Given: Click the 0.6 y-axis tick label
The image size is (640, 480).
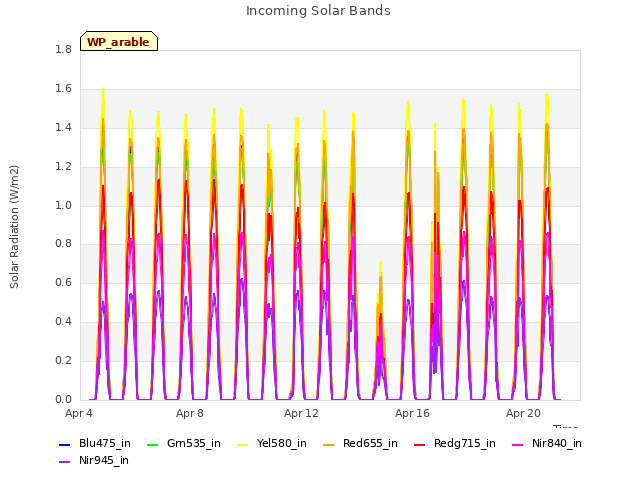Looking at the screenshot, I should coord(63,282).
